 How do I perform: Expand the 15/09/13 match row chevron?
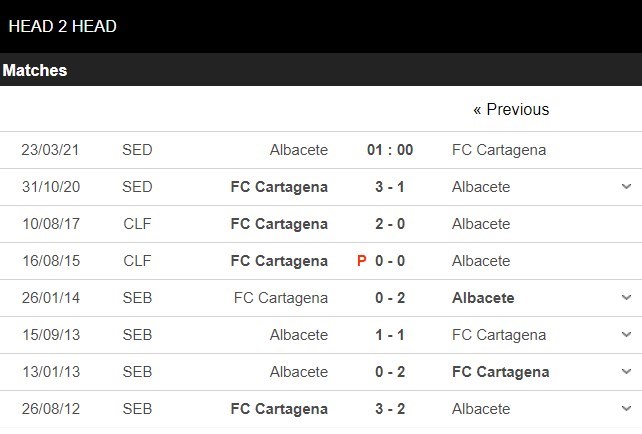coord(627,335)
